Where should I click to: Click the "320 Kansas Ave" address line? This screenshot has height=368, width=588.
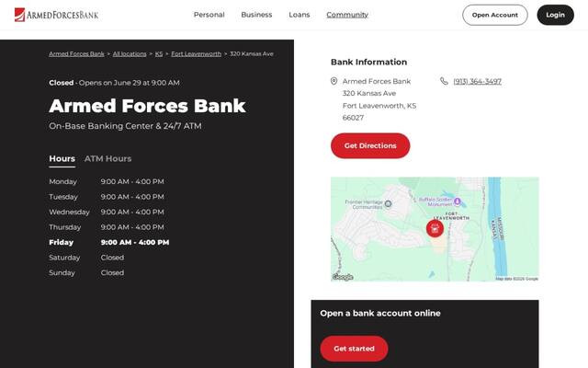tap(369, 93)
